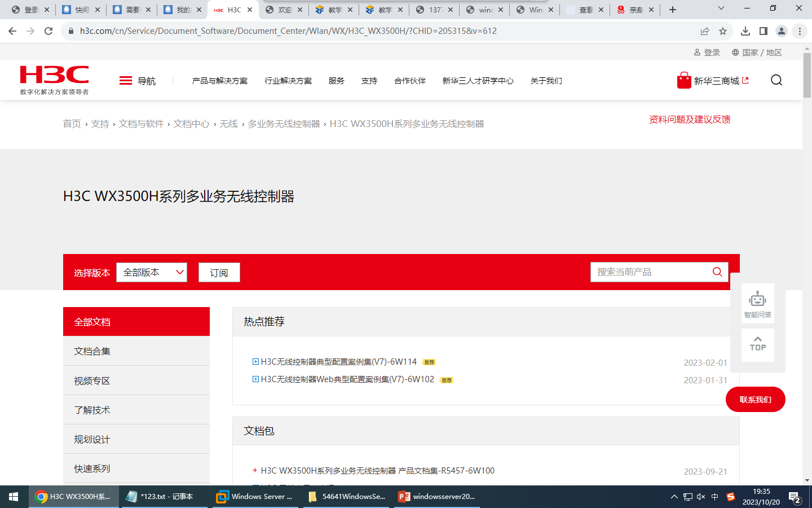
Task: Click the 登录 link in the page header
Action: click(x=707, y=52)
